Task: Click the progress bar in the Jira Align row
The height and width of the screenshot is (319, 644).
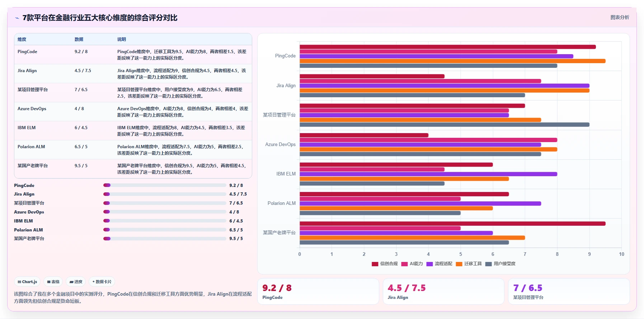Action: [165, 194]
